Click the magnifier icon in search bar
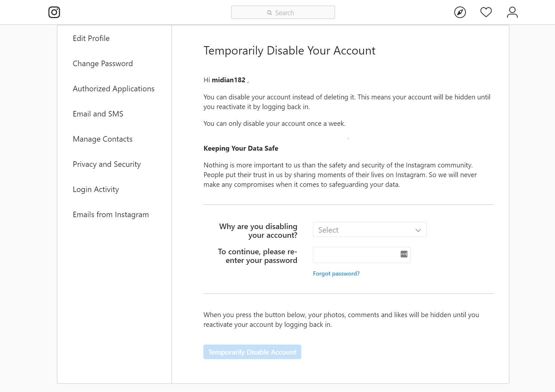 pos(269,13)
